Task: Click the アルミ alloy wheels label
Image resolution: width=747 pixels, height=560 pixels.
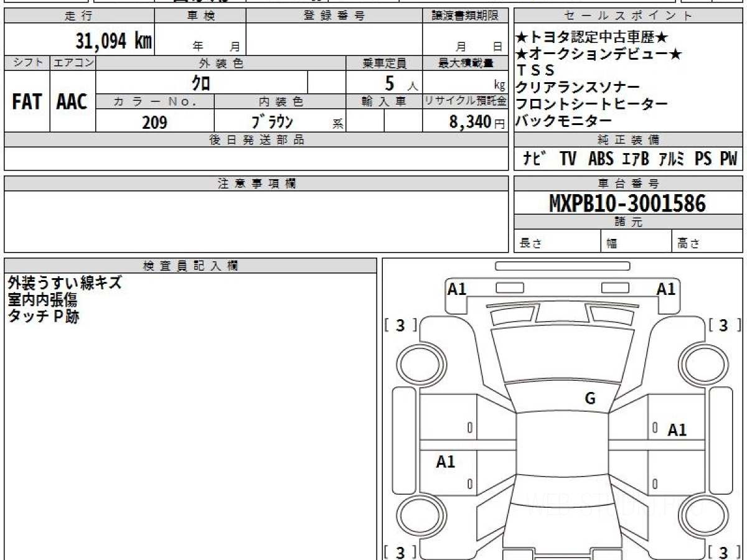Action: (x=672, y=159)
